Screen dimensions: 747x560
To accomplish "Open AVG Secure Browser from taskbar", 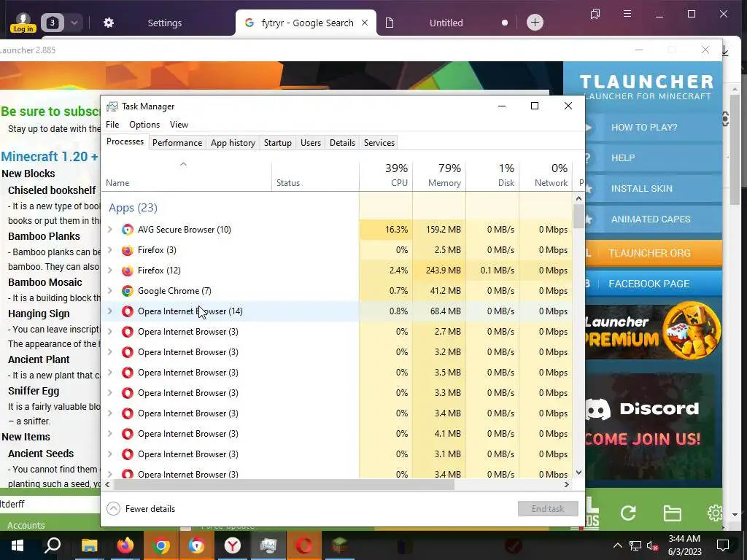I will (x=197, y=545).
